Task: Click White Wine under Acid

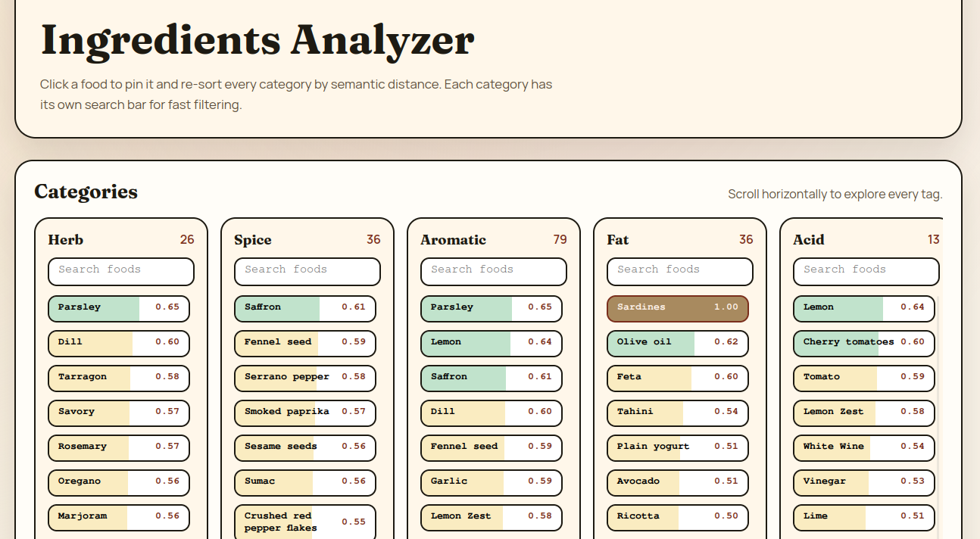Action: pyautogui.click(x=863, y=447)
